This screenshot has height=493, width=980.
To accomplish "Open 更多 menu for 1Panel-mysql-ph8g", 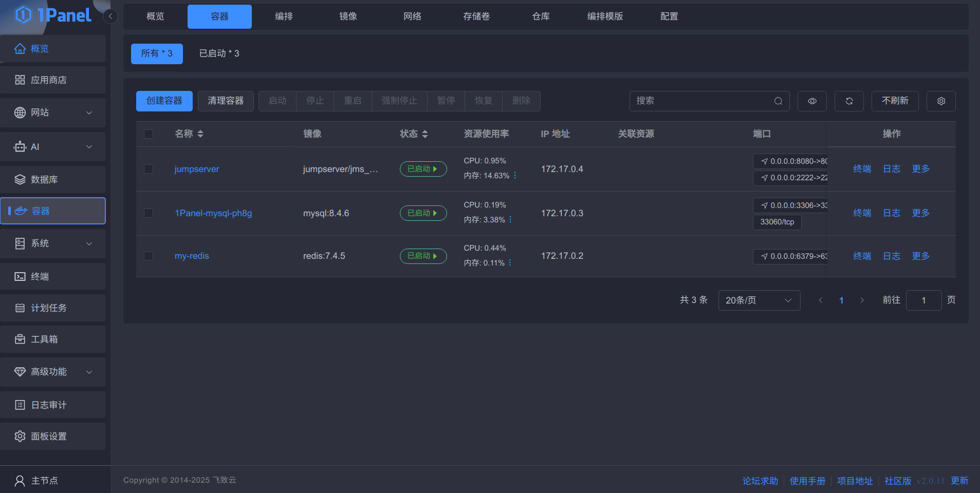I will 920,213.
